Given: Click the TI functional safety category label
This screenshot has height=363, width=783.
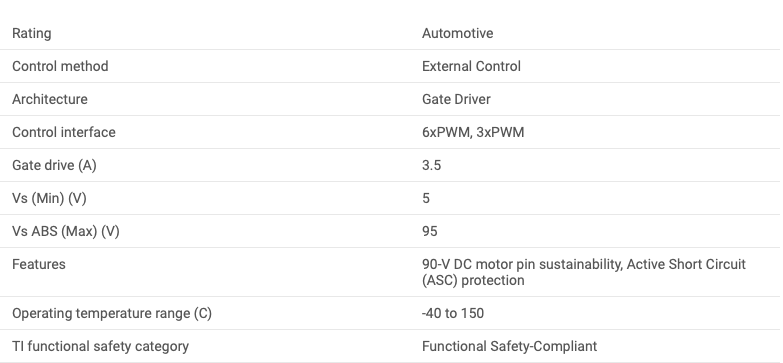Looking at the screenshot, I should point(100,346).
